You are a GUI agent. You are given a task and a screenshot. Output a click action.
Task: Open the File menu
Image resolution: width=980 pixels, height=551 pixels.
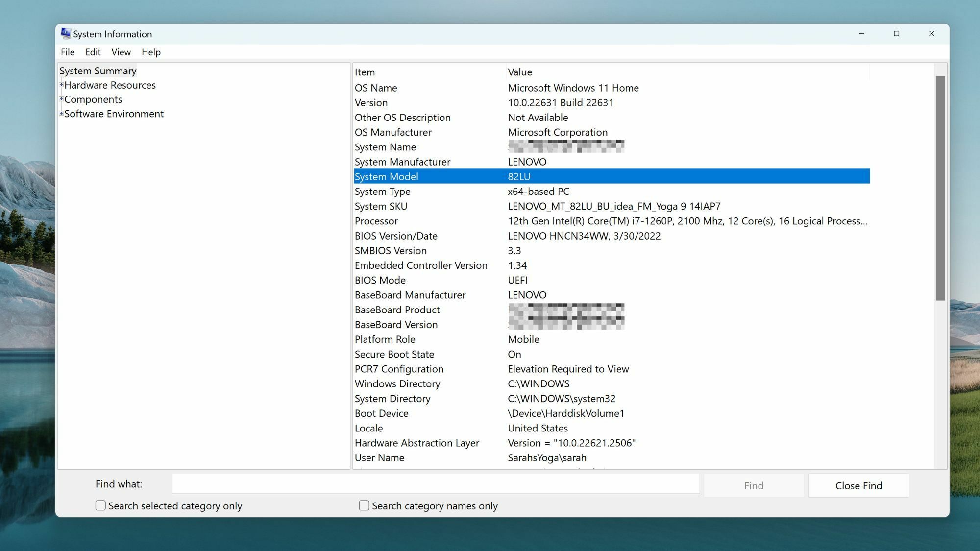click(67, 52)
